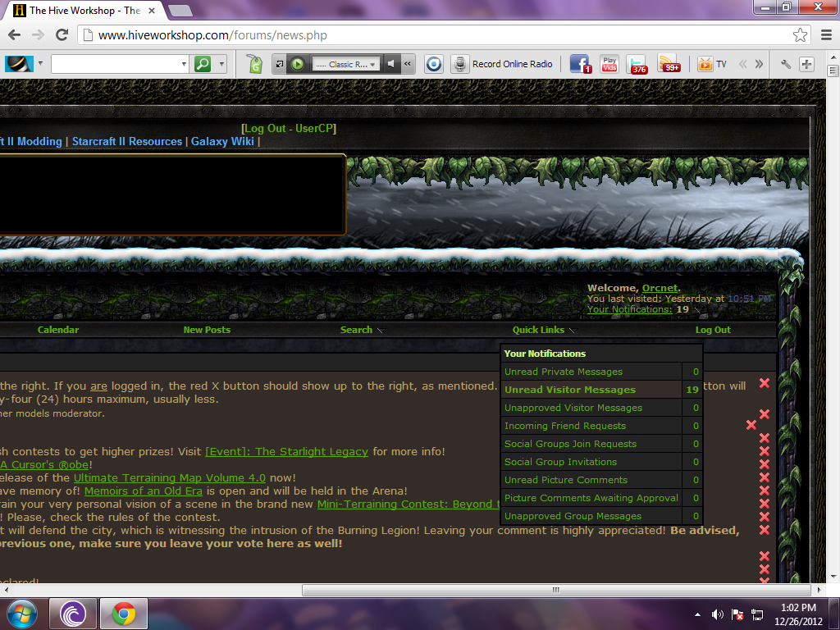840x630 pixels.
Task: Click the Chrome back arrow
Action: (x=15, y=34)
